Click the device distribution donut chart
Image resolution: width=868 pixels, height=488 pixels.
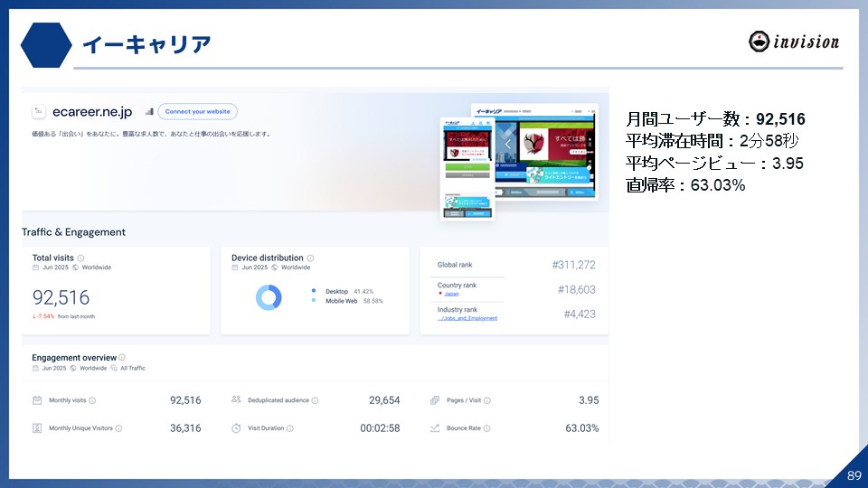(269, 297)
